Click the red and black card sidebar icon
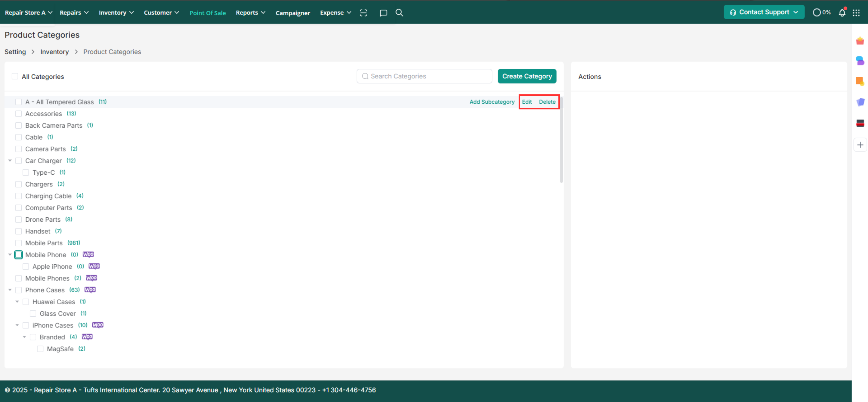 pos(860,123)
